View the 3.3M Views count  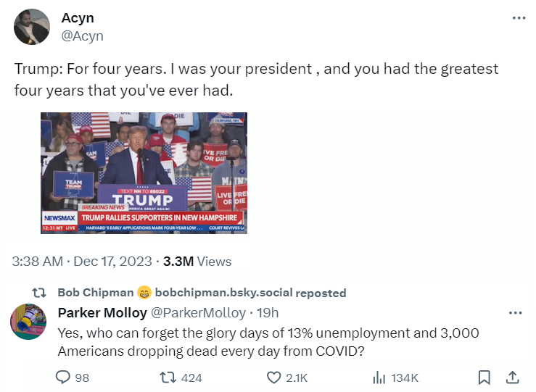click(197, 262)
